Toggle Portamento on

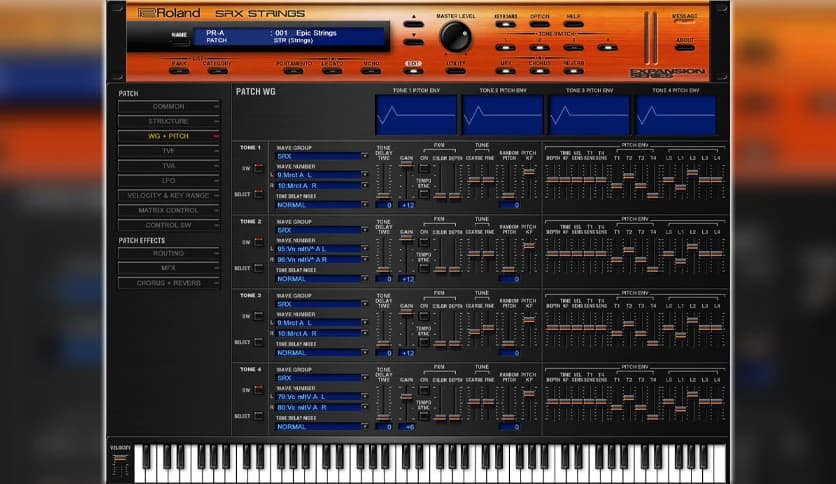tap(294, 70)
